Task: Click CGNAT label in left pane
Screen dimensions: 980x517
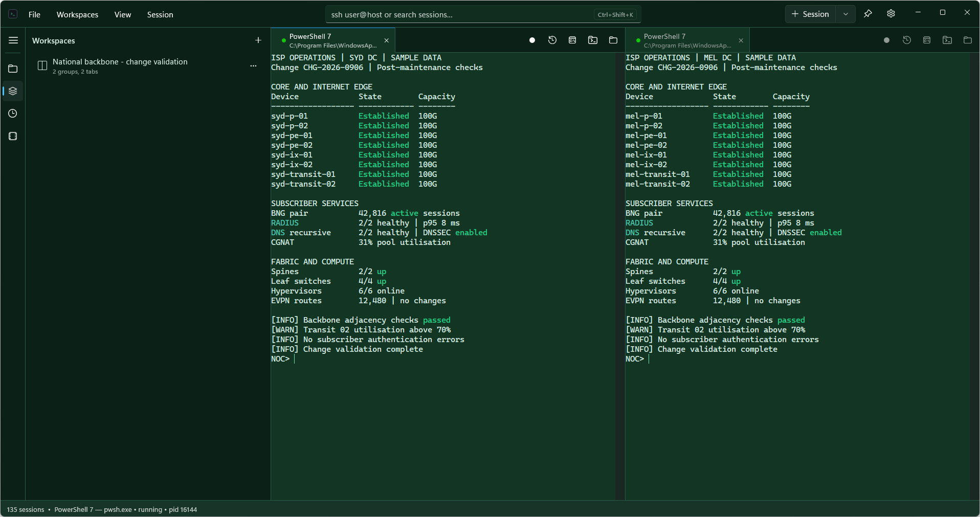Action: [x=282, y=242]
